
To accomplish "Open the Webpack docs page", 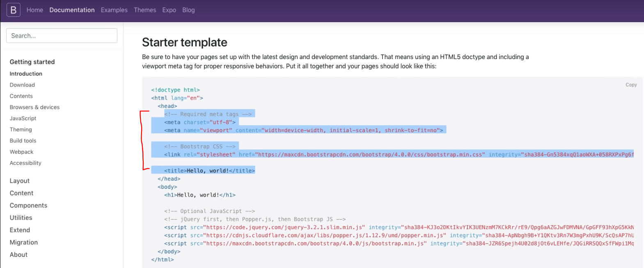I will (x=21, y=152).
